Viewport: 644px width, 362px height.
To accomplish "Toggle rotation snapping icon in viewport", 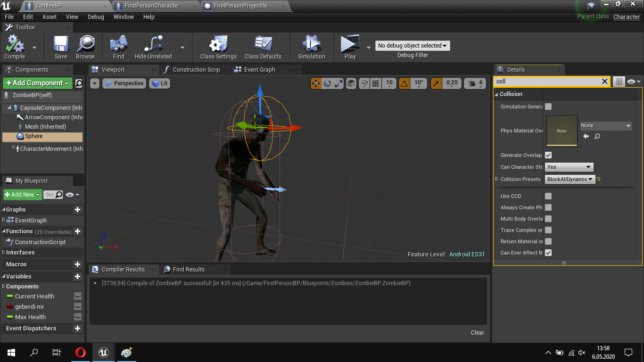I will [405, 83].
